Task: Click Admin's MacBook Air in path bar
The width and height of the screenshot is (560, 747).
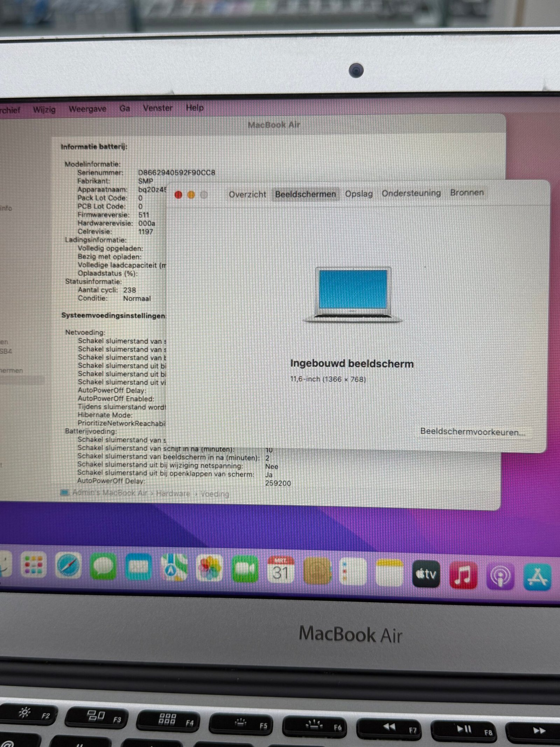Action: [x=110, y=492]
